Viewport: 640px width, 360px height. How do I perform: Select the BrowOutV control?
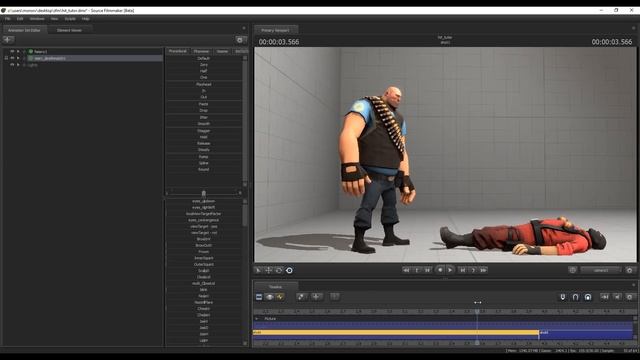click(204, 245)
